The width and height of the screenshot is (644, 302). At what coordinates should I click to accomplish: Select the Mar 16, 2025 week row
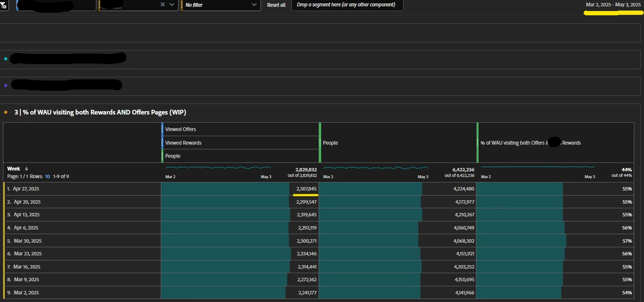pyautogui.click(x=82, y=267)
